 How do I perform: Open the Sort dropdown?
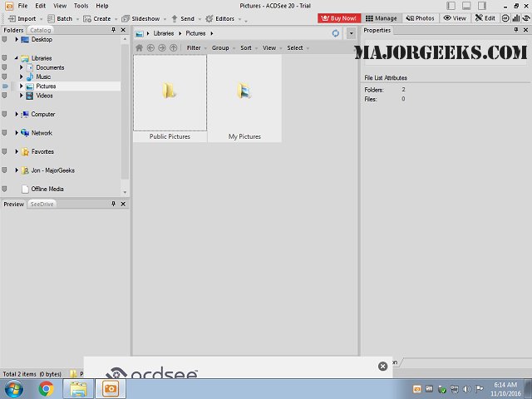point(249,48)
